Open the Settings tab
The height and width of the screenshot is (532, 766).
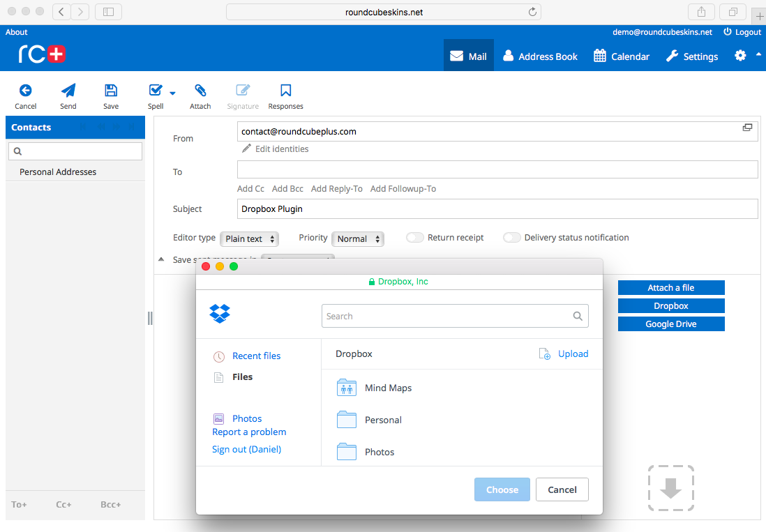coord(692,55)
